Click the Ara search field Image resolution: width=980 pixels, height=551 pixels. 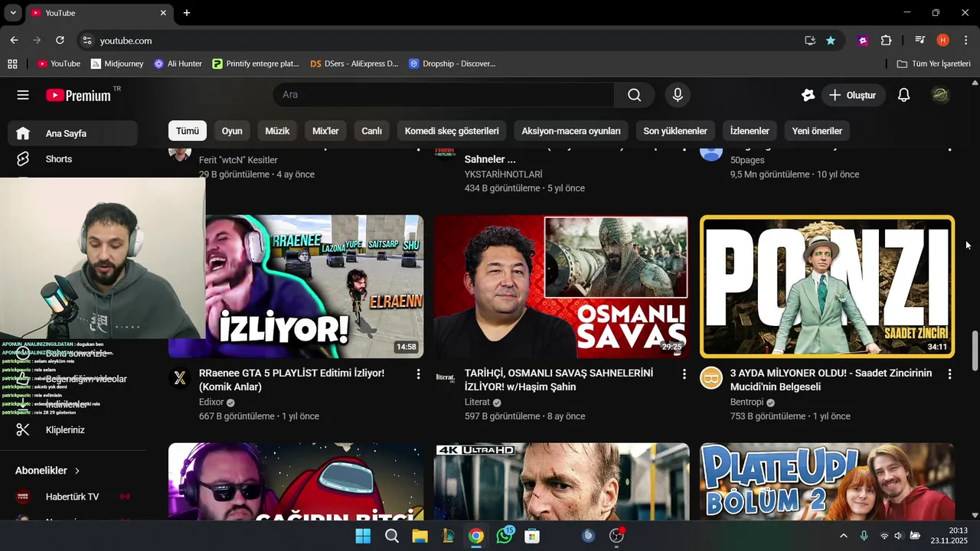pyautogui.click(x=444, y=95)
